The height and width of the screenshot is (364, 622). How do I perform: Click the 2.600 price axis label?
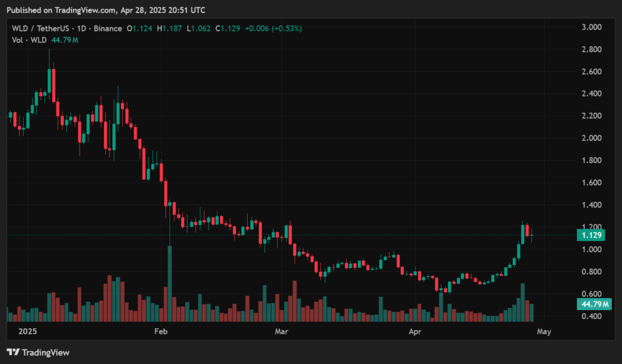point(592,72)
